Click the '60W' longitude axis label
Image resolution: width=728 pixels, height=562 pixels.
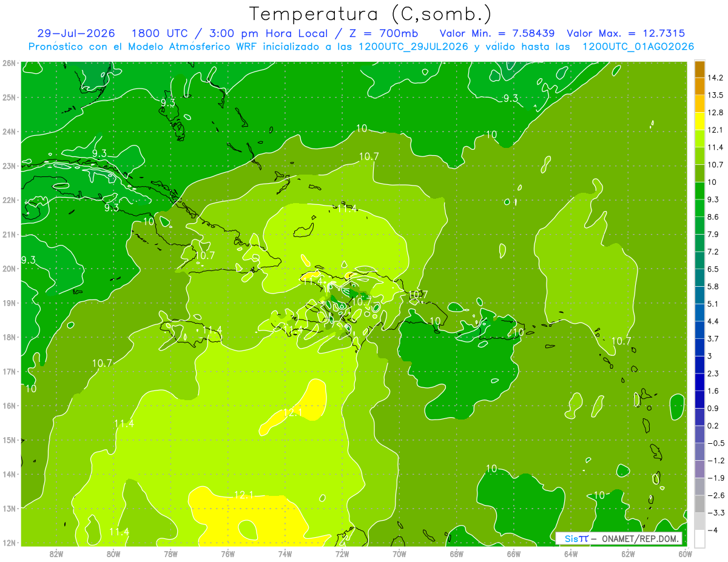tap(684, 554)
